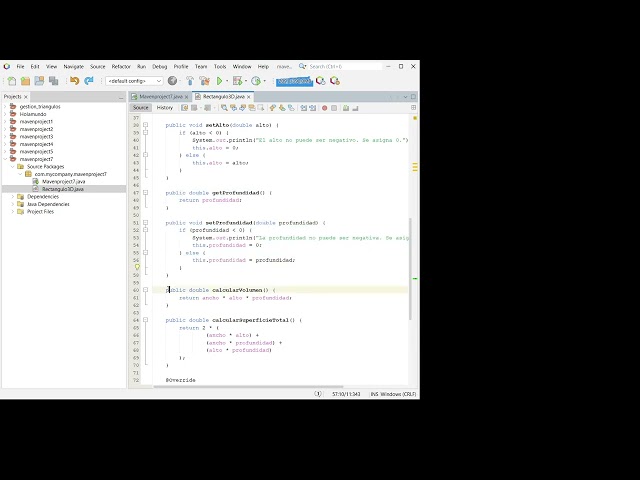The width and height of the screenshot is (640, 480).
Task: Open the default config dropdown
Action: [134, 81]
